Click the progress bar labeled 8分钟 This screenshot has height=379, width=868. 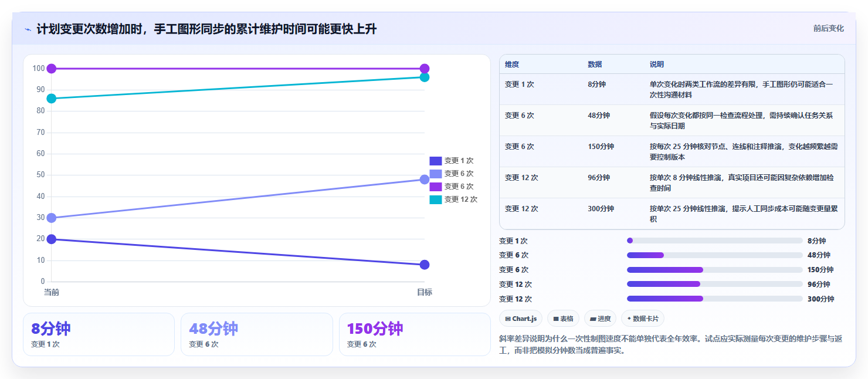715,241
